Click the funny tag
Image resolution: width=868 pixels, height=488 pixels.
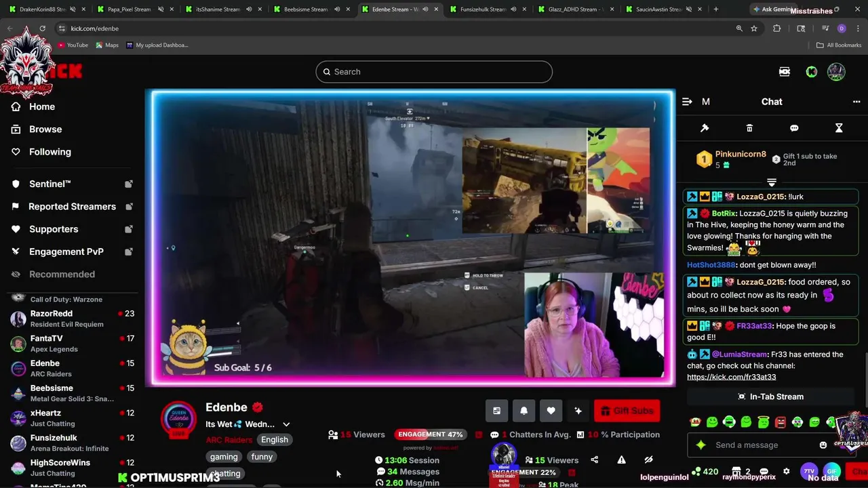[x=262, y=457]
